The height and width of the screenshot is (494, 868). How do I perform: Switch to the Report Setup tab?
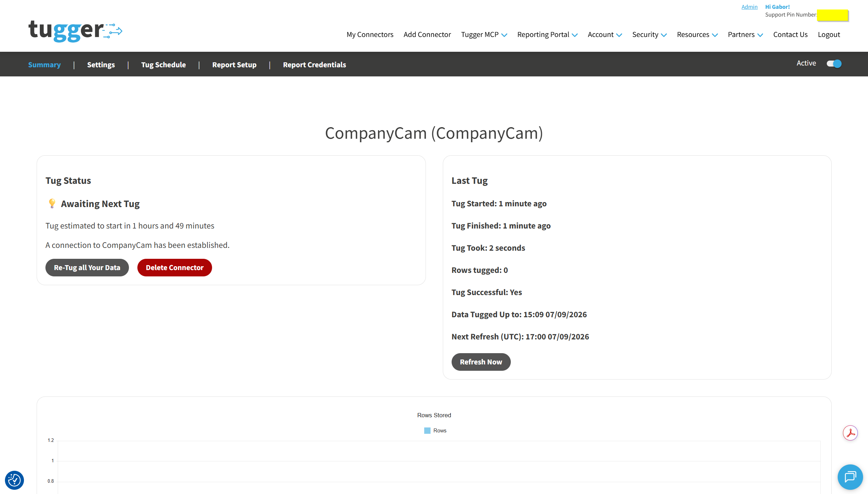coord(234,65)
